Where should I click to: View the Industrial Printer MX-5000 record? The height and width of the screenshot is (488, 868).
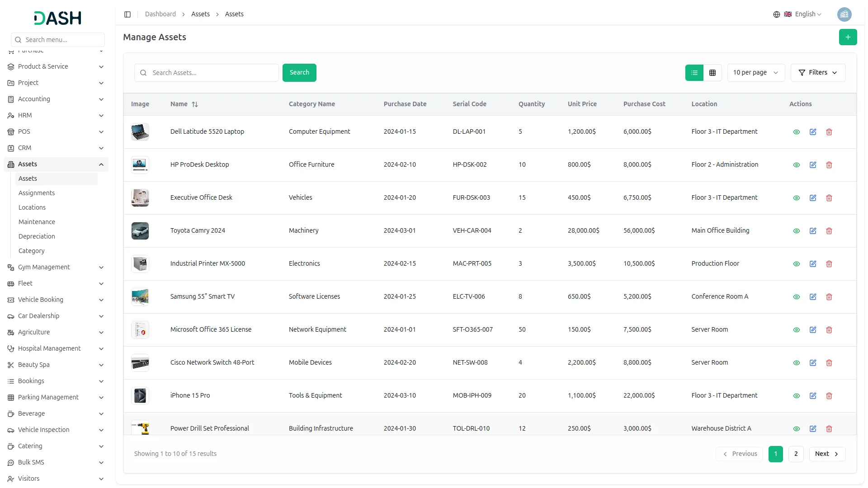point(796,263)
